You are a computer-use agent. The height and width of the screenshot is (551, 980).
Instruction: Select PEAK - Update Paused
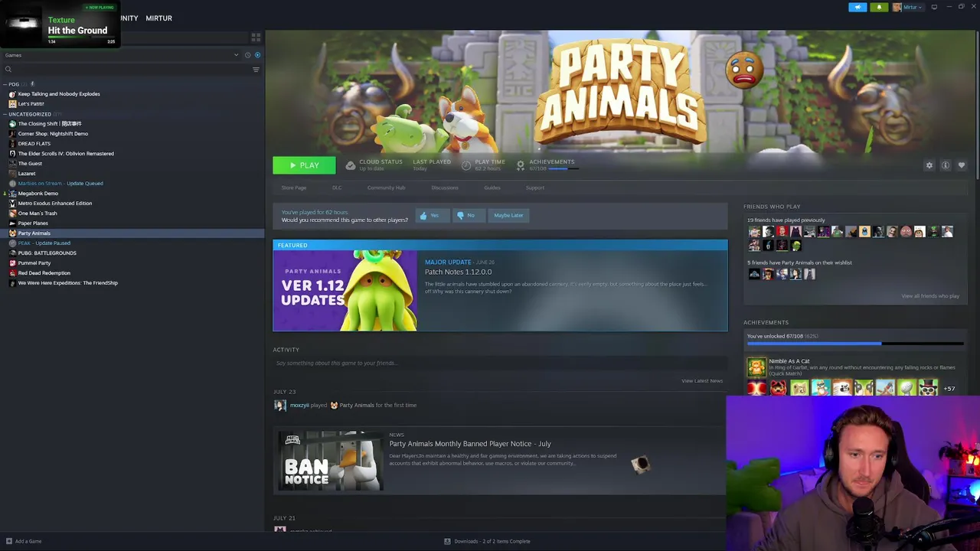click(x=44, y=243)
